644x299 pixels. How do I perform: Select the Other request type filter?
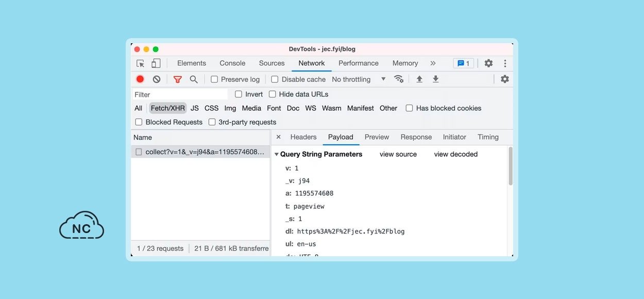point(388,108)
